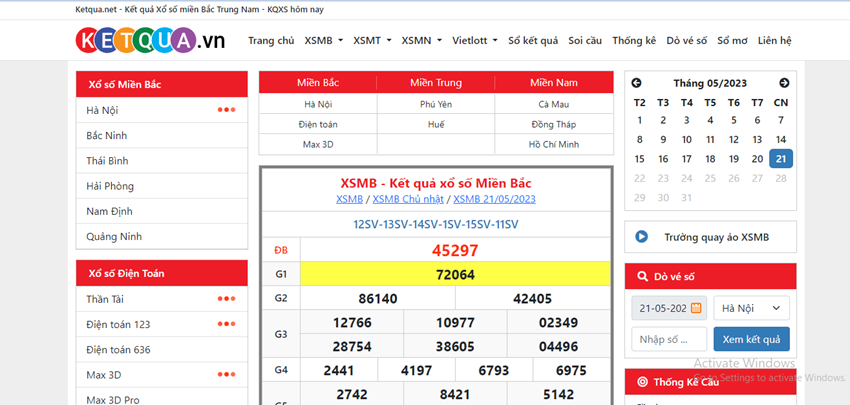Open date picker calendar icon in Dò vé số

(696, 308)
